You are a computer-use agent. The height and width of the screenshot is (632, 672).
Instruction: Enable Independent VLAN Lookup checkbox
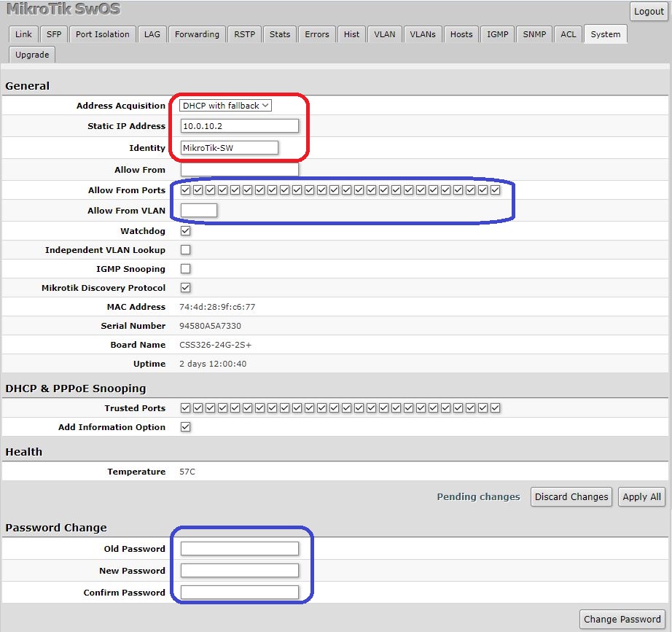pyautogui.click(x=185, y=250)
